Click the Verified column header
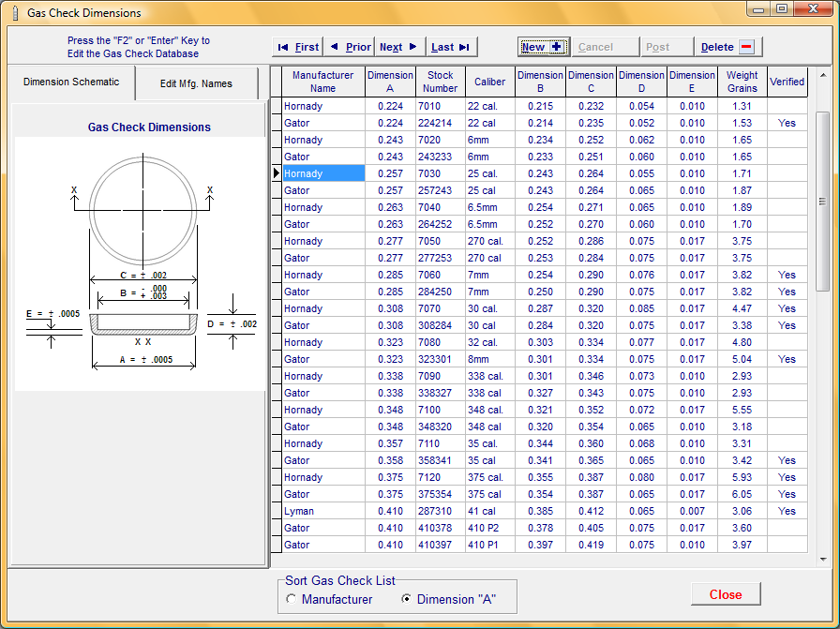The height and width of the screenshot is (629, 840). click(787, 82)
